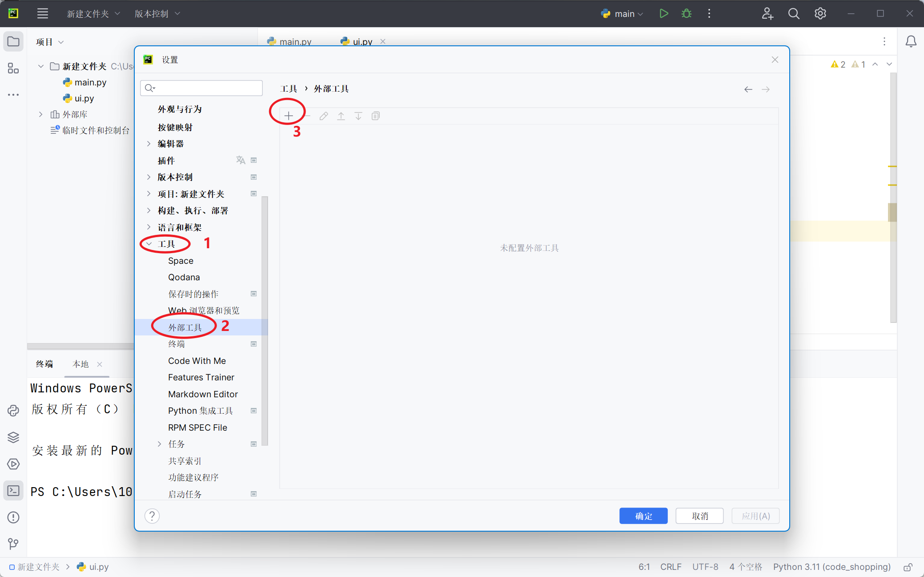Open Search Everywhere with the magnifier icon

794,13
